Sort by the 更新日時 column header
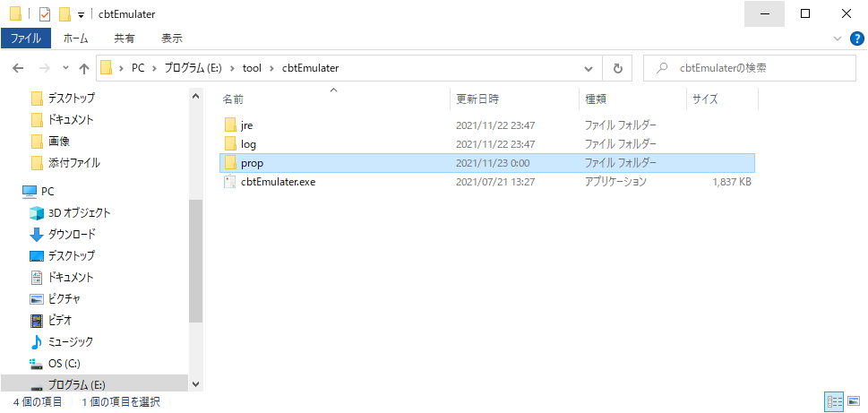The image size is (868, 413). coord(515,99)
